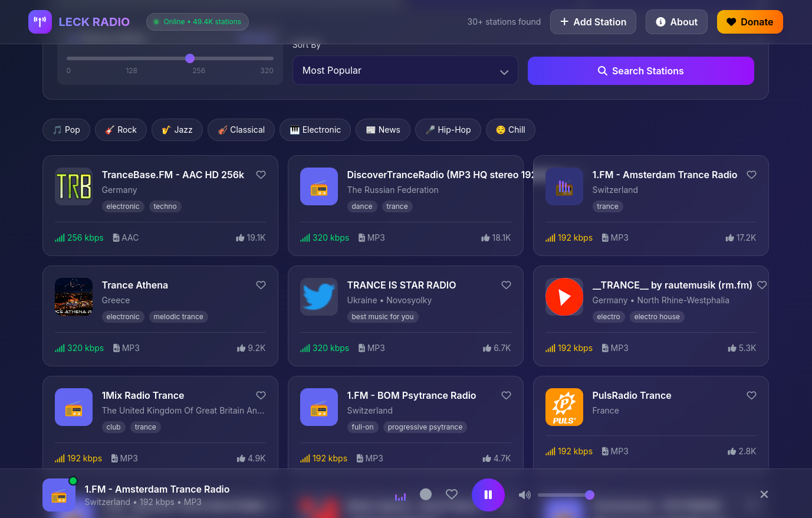Image resolution: width=812 pixels, height=518 pixels.
Task: Select the Rock genre chip
Action: [121, 130]
